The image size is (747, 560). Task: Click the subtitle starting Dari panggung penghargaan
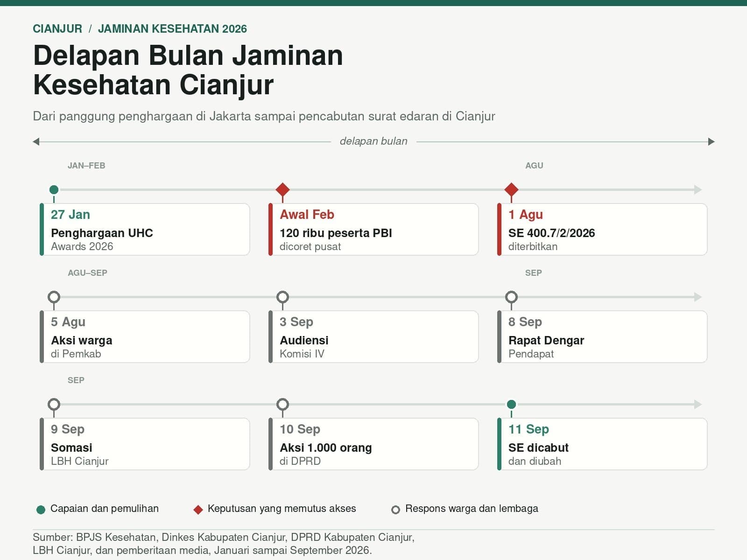264,116
